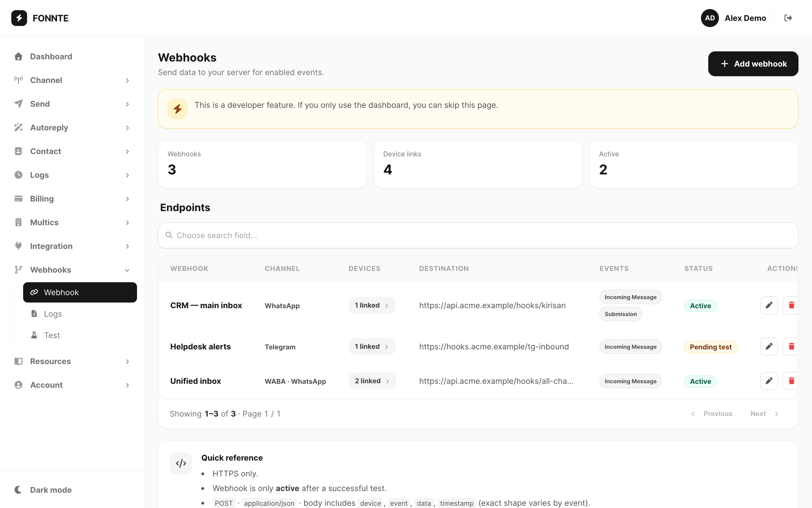The image size is (812, 508).
Task: Expand the Account menu chevron
Action: [x=127, y=385]
